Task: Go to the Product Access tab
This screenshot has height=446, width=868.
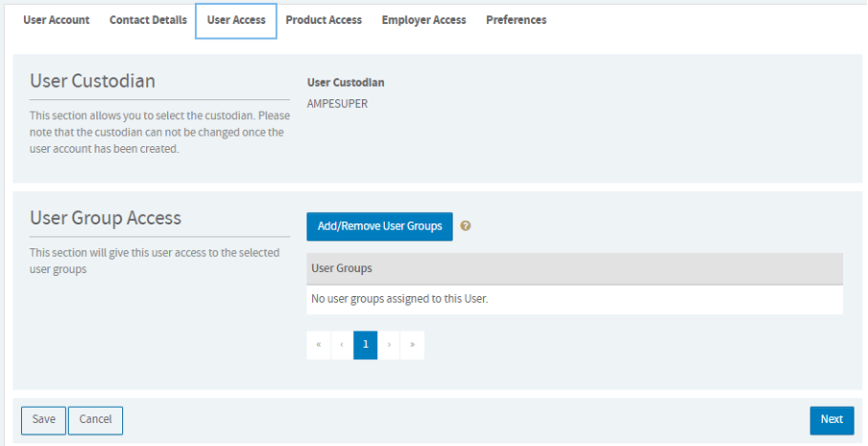Action: (x=324, y=20)
